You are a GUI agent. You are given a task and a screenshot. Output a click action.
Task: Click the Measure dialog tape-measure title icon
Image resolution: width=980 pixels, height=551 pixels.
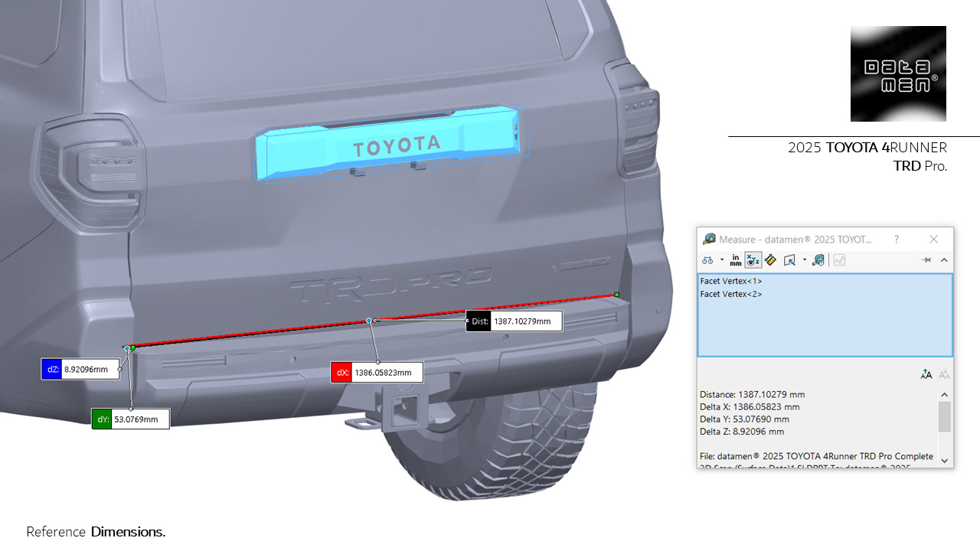[x=709, y=240]
